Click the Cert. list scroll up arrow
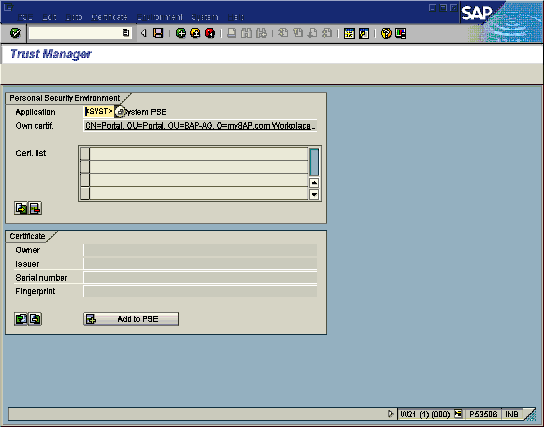Image resolution: width=544 pixels, height=427 pixels. (x=314, y=183)
